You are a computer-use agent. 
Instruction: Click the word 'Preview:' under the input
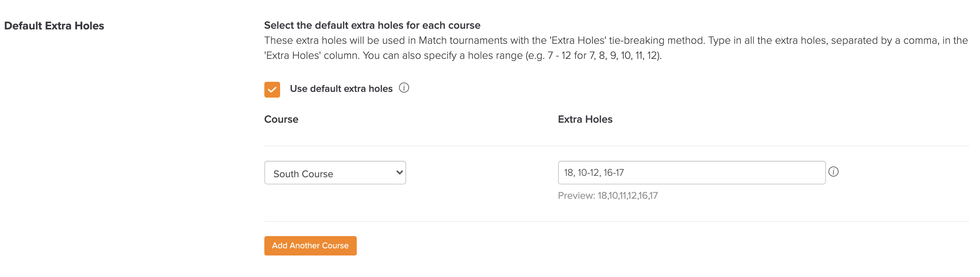(x=576, y=196)
